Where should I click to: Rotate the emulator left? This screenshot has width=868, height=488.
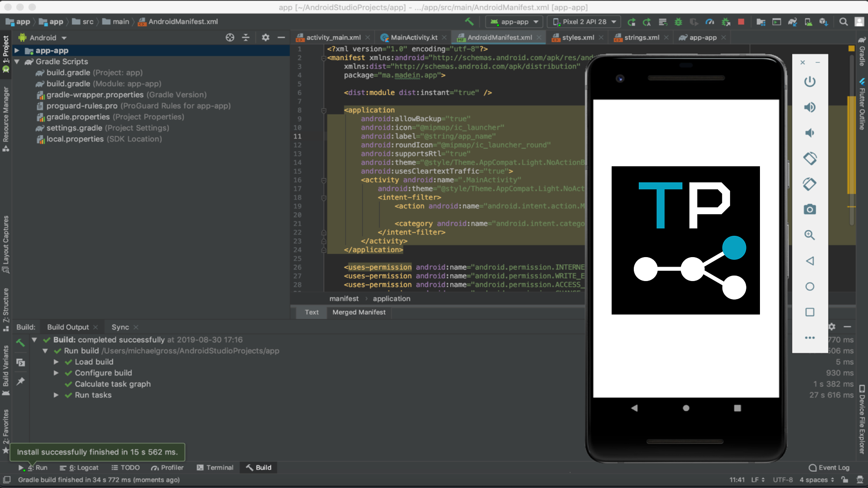810,159
